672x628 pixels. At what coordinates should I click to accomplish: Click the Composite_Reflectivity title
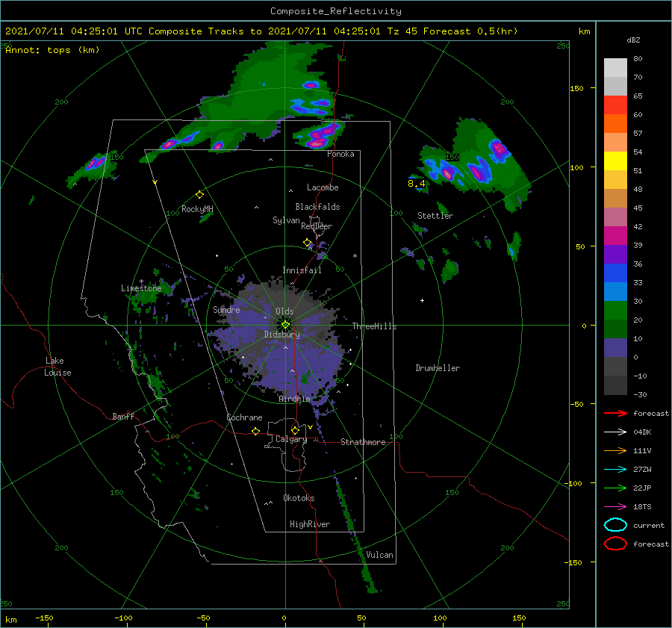click(x=336, y=11)
